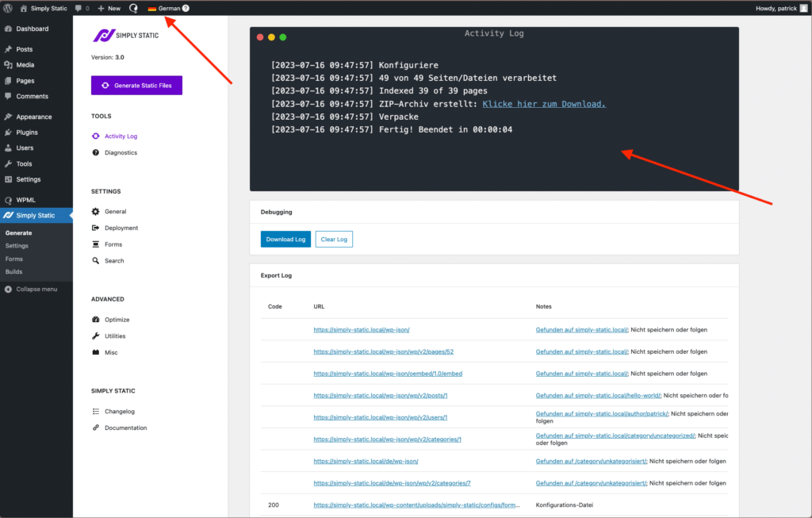812x518 pixels.
Task: Open the Diagnostics tab
Action: click(x=121, y=153)
